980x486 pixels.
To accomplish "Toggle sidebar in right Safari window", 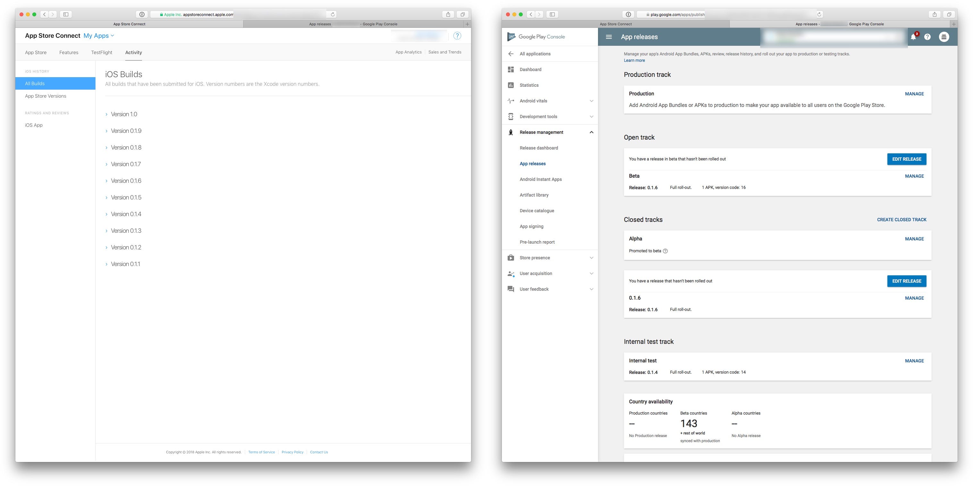I will (552, 14).
